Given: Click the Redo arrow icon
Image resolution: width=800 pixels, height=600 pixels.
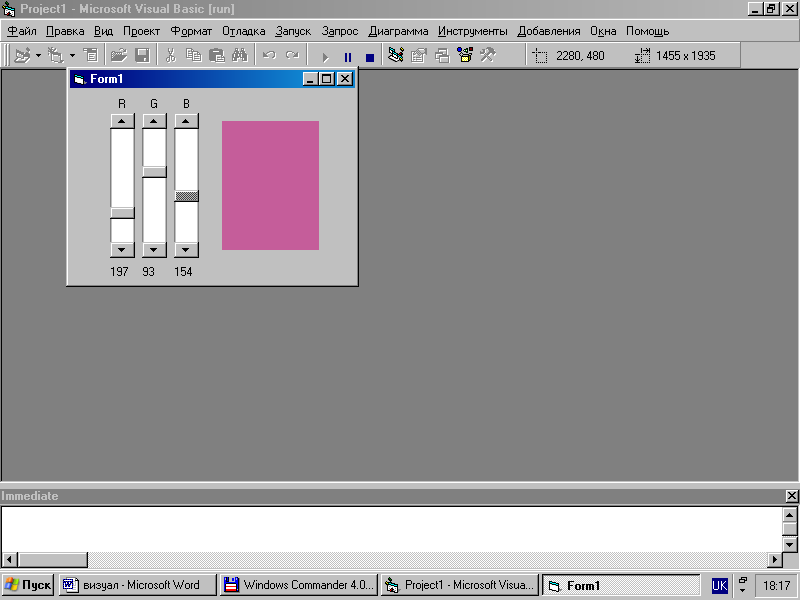Looking at the screenshot, I should click(x=292, y=55).
